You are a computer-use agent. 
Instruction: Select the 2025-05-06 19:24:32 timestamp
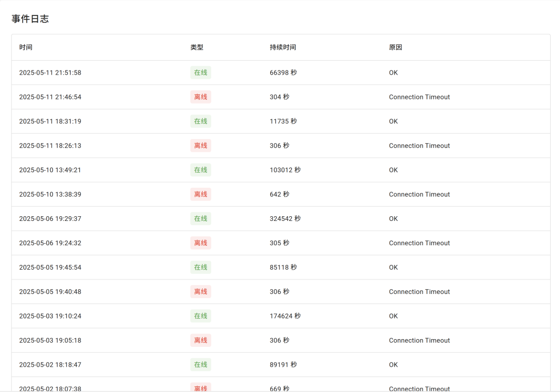click(x=50, y=243)
